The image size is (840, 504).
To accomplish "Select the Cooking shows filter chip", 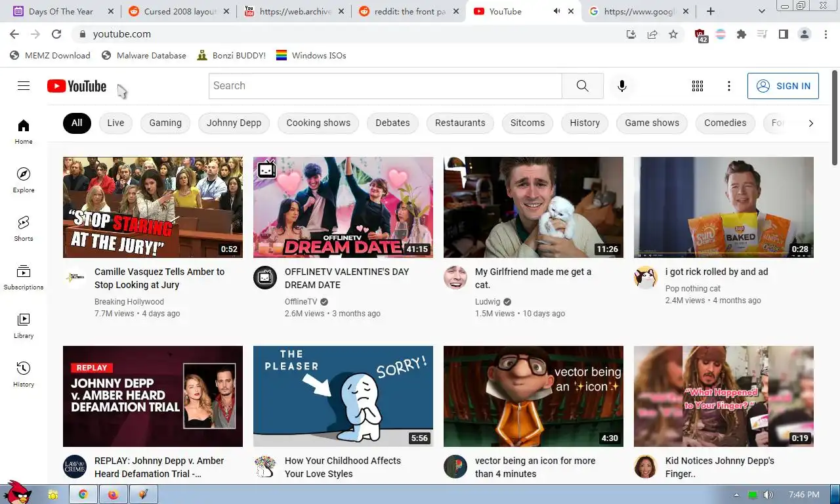I will pos(318,123).
